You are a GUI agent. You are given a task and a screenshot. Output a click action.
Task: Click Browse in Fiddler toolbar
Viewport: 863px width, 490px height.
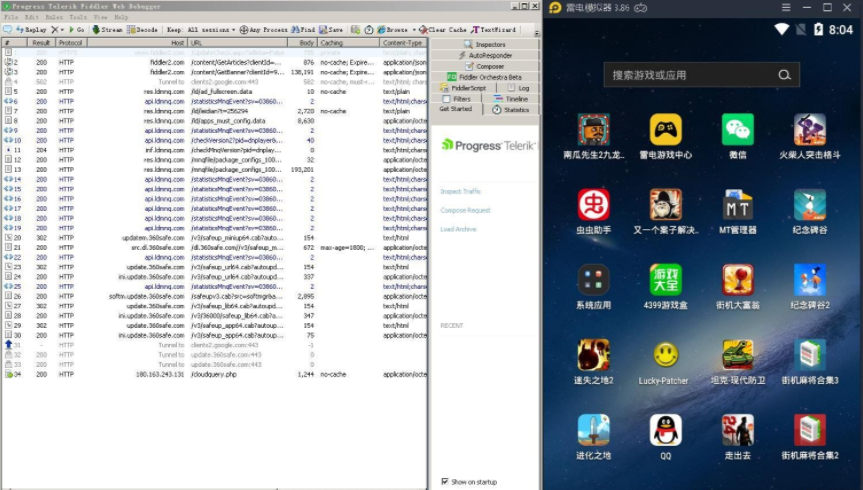pyautogui.click(x=392, y=29)
